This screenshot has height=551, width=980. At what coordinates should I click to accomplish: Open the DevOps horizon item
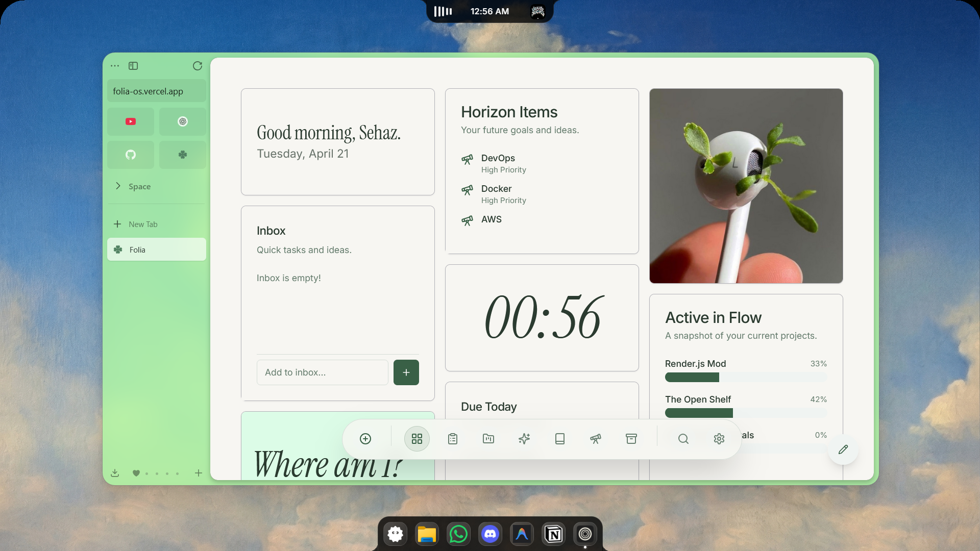[x=542, y=163]
